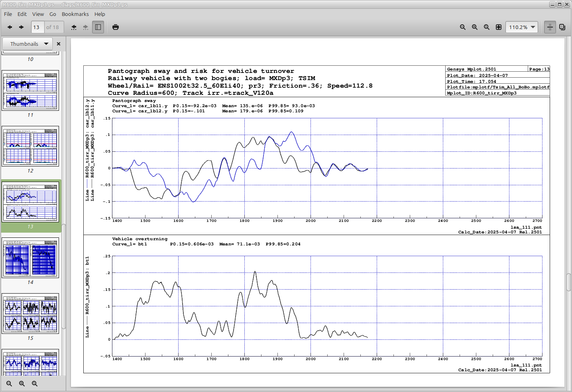Toggle the side pane button in the toolbar
This screenshot has width=572, height=392.
pyautogui.click(x=98, y=27)
